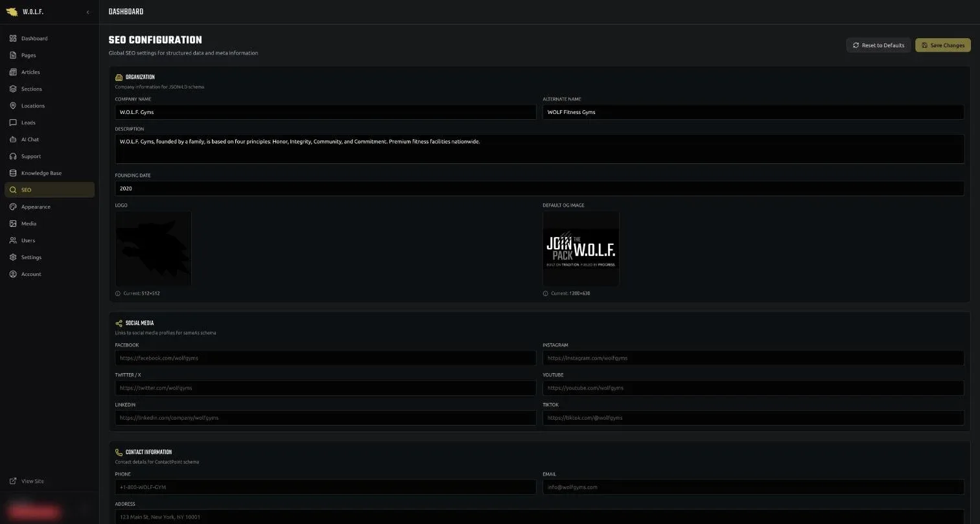Click the View Site external link icon
This screenshot has height=524, width=980.
tap(13, 481)
